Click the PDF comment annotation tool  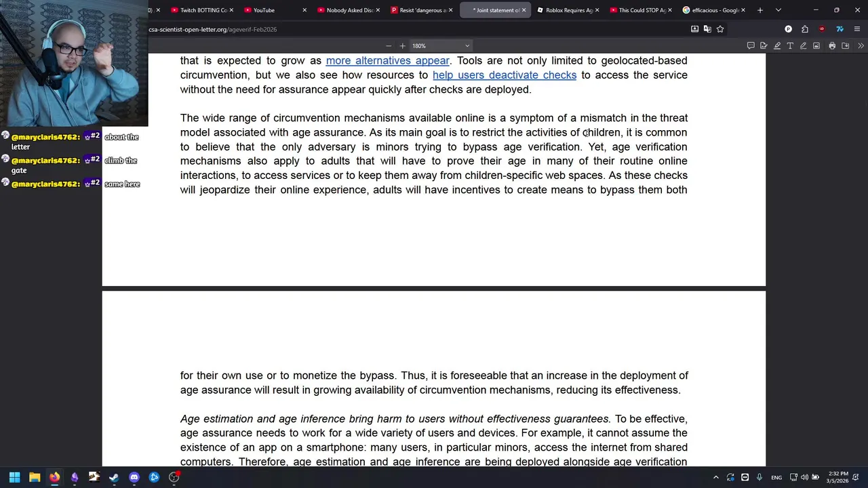coord(751,46)
